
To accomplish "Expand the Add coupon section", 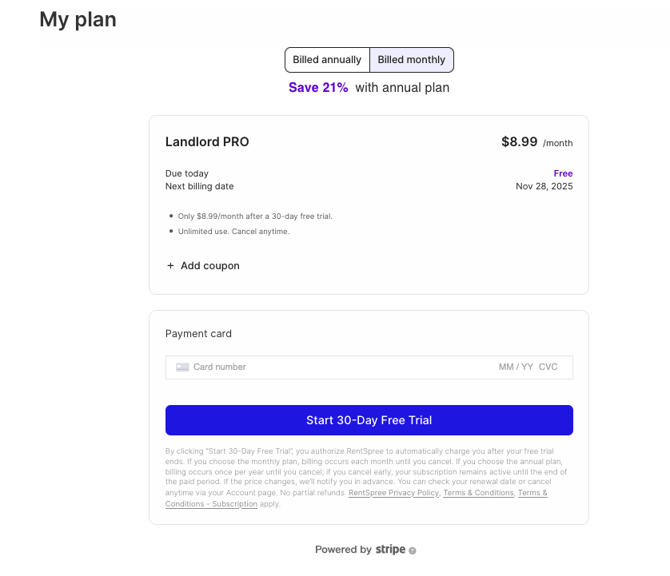I will point(209,266).
